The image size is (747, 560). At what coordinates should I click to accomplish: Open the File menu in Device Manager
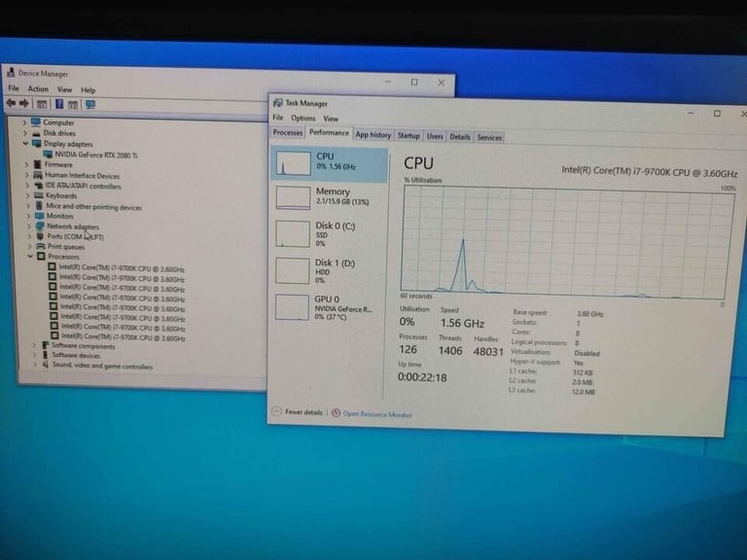(14, 88)
